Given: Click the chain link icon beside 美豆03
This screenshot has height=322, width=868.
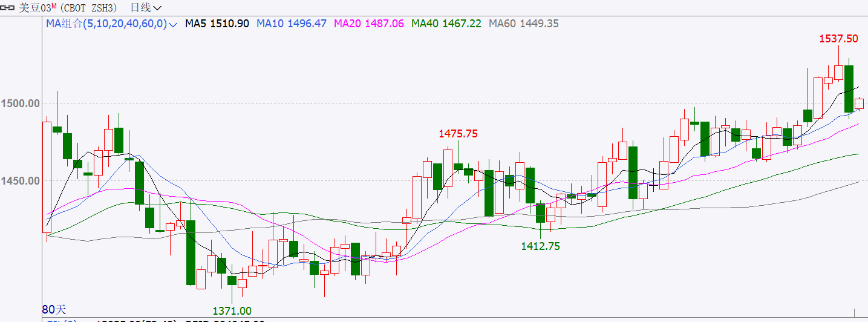Looking at the screenshot, I should point(8,8).
